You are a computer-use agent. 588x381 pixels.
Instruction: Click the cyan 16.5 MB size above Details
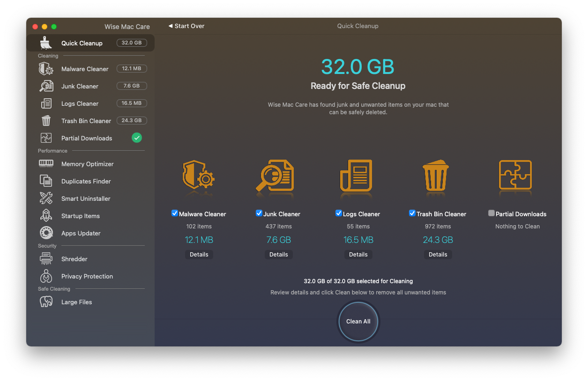tap(358, 240)
